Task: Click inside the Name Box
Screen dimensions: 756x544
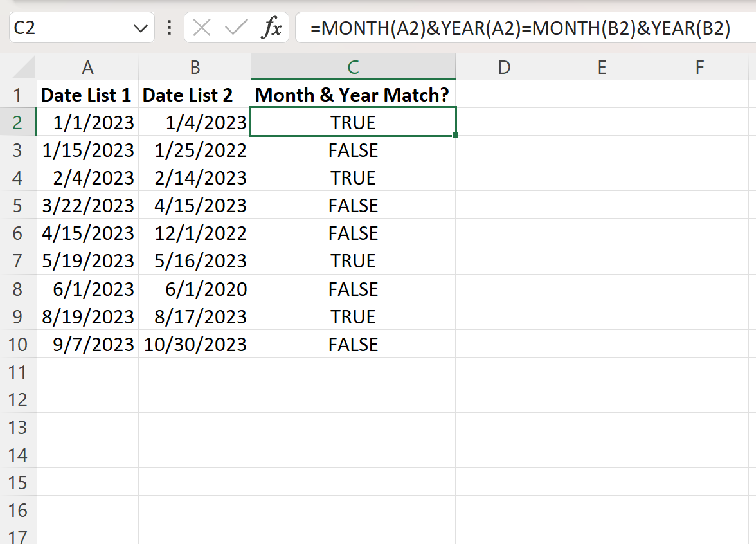Action: click(64, 28)
